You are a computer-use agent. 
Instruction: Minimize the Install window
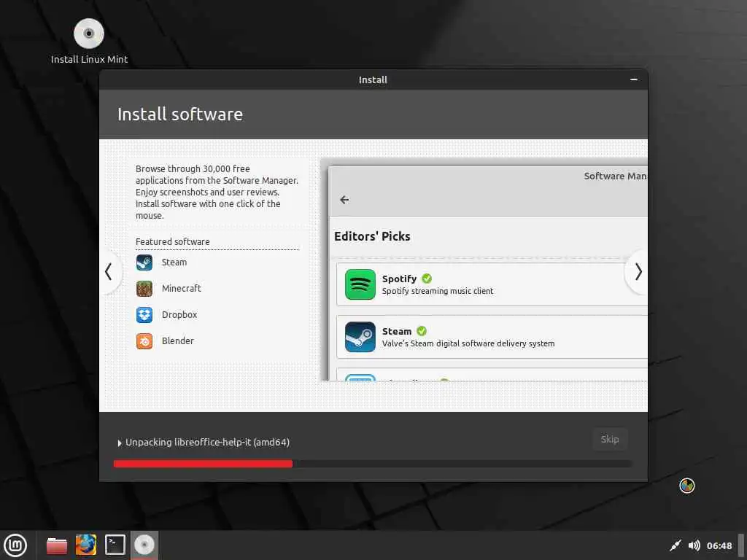[x=634, y=79]
